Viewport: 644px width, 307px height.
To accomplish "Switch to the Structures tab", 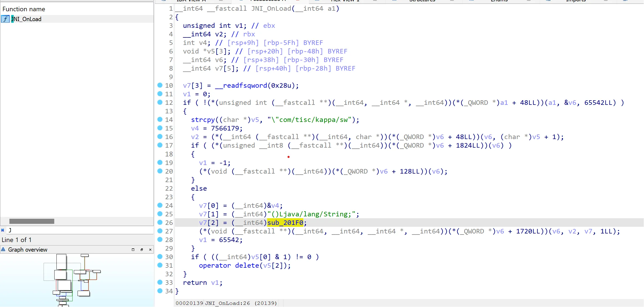I will coord(422,1).
